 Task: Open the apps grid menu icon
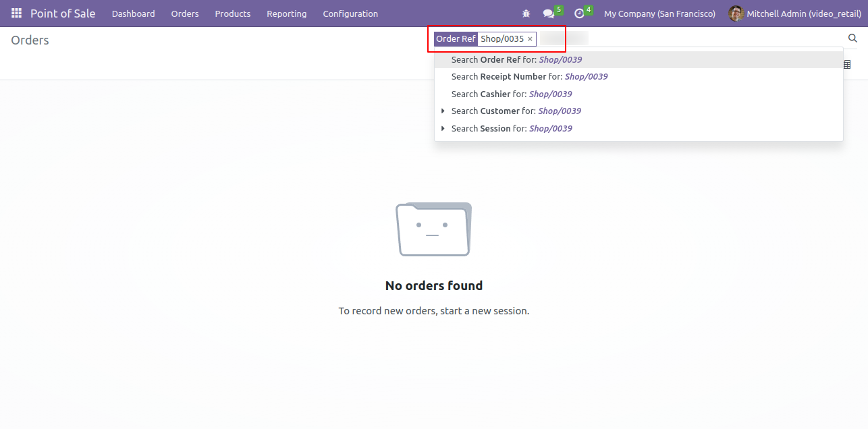tap(16, 13)
